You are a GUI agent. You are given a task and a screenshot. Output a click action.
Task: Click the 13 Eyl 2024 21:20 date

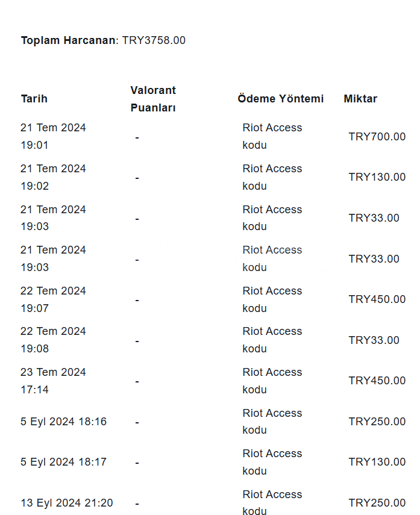tap(67, 503)
